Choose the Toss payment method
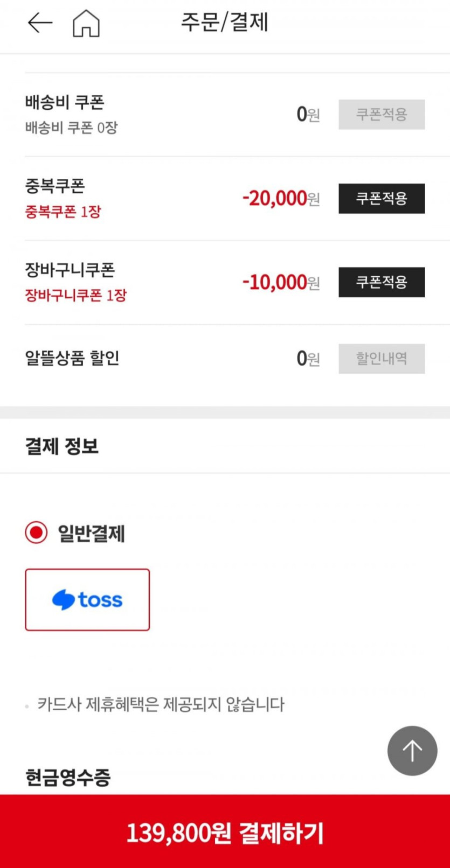 tap(87, 599)
